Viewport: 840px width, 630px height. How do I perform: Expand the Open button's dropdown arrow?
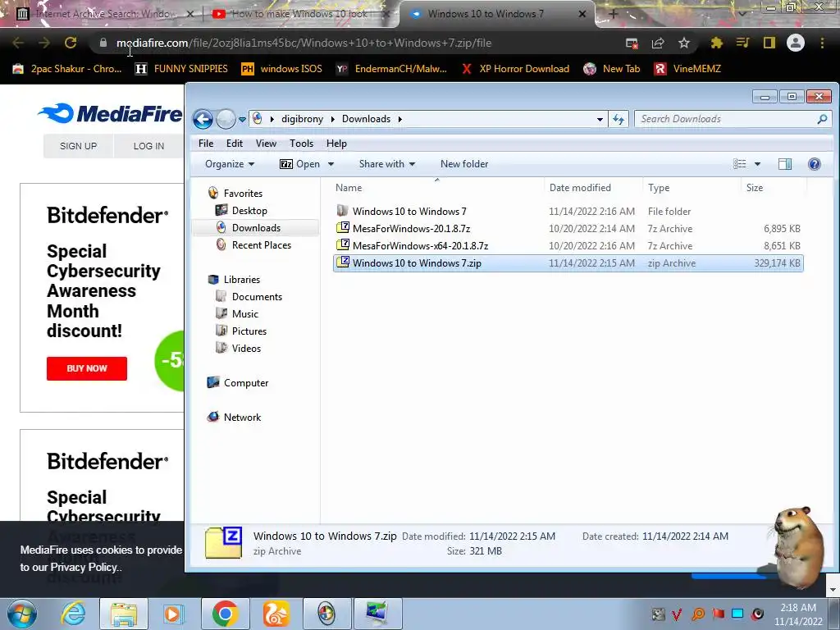[331, 164]
